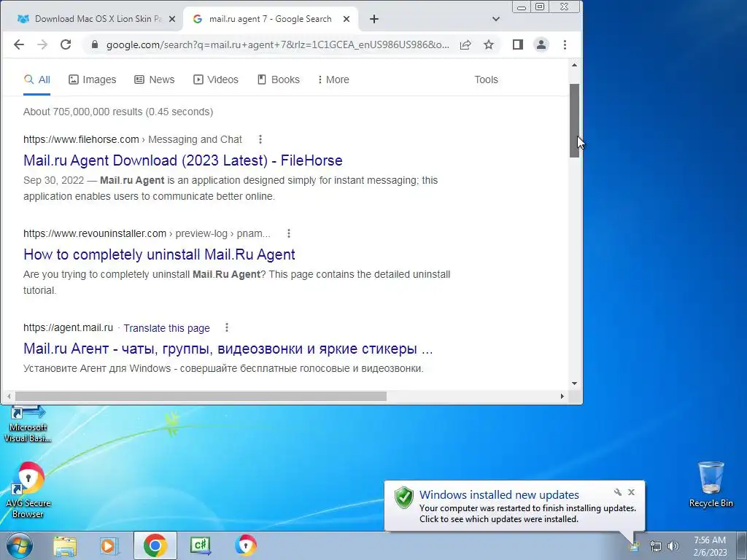Image resolution: width=747 pixels, height=560 pixels.
Task: Close the Download Mac OS X Lion tab
Action: coord(172,19)
